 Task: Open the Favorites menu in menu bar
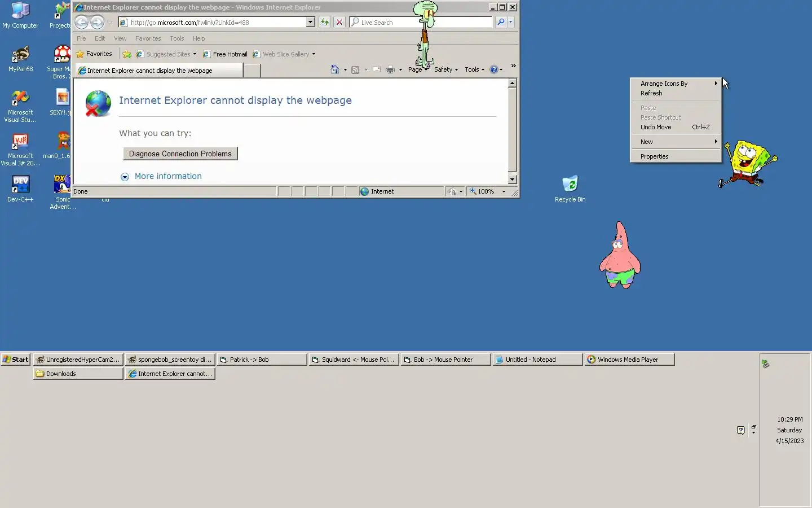coord(148,38)
